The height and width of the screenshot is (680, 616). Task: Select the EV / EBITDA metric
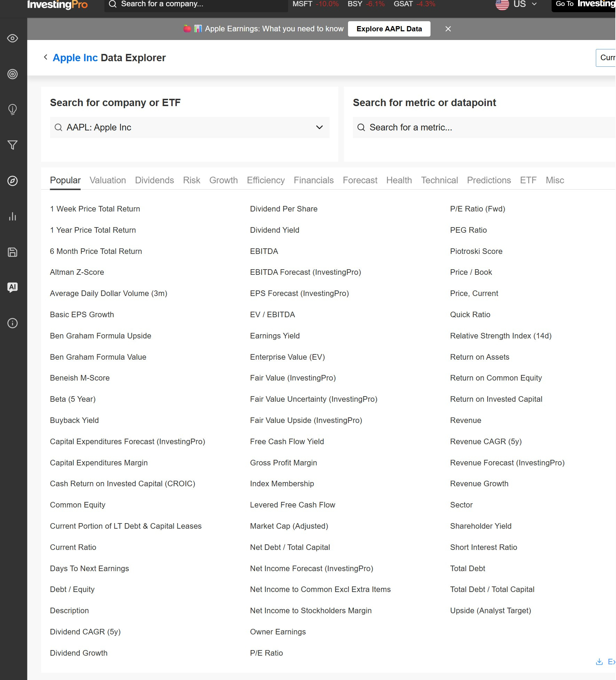pos(272,314)
